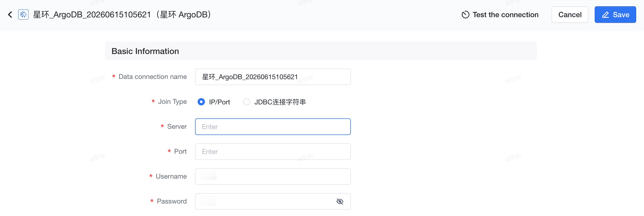Focus the Username input box
The height and width of the screenshot is (216, 644).
pyautogui.click(x=273, y=177)
